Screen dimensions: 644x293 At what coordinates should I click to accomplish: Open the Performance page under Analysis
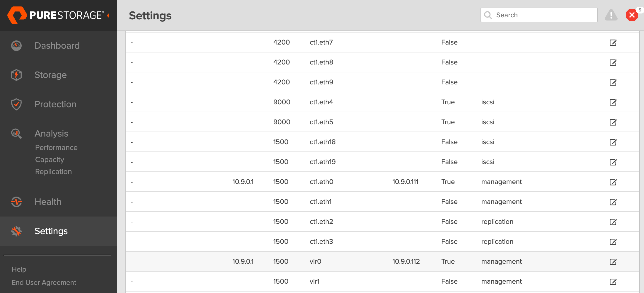(x=56, y=147)
